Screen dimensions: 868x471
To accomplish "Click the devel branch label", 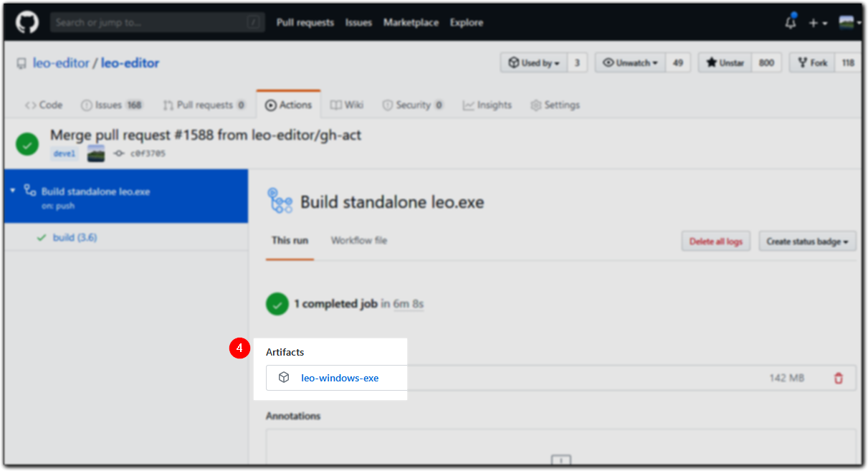I will click(x=63, y=153).
